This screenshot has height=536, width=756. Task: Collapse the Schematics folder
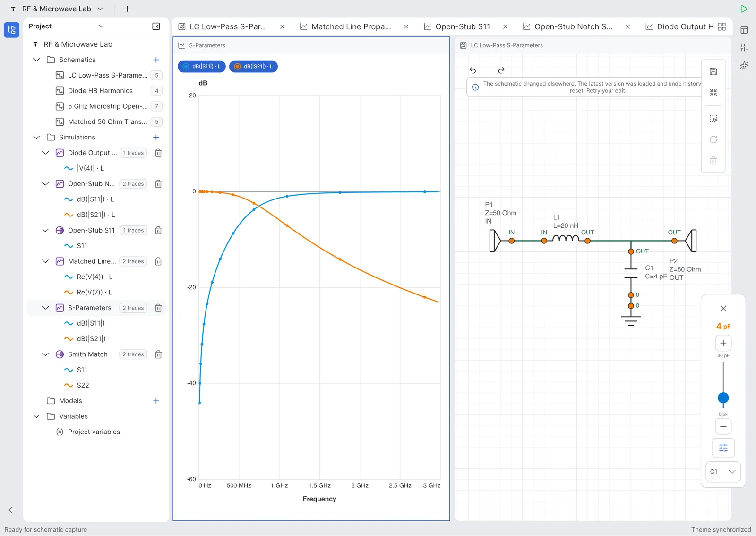click(36, 60)
